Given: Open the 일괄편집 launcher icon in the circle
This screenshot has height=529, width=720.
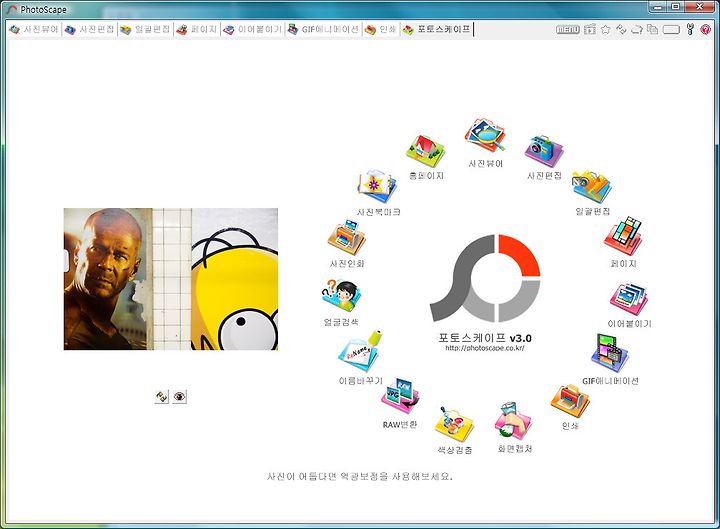Looking at the screenshot, I should pyautogui.click(x=591, y=187).
